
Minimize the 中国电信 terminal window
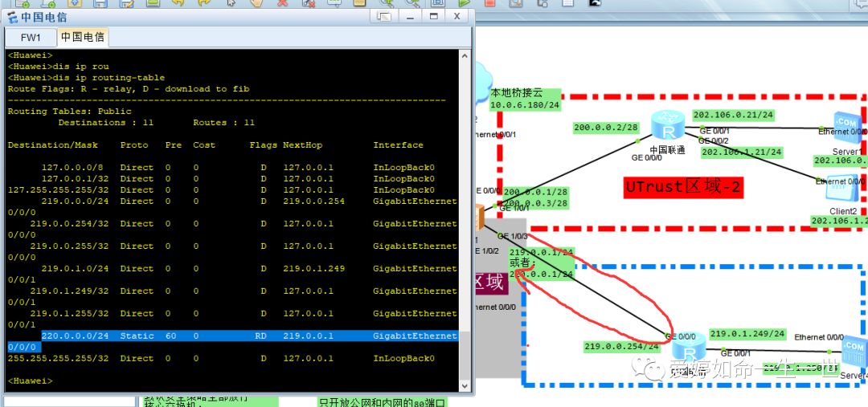coord(410,17)
